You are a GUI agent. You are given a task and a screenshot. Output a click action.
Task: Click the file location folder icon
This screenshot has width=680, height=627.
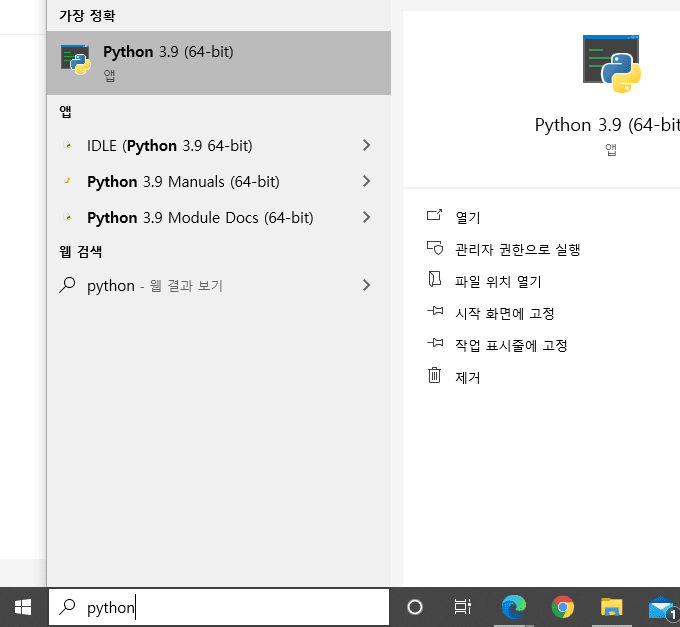(435, 279)
